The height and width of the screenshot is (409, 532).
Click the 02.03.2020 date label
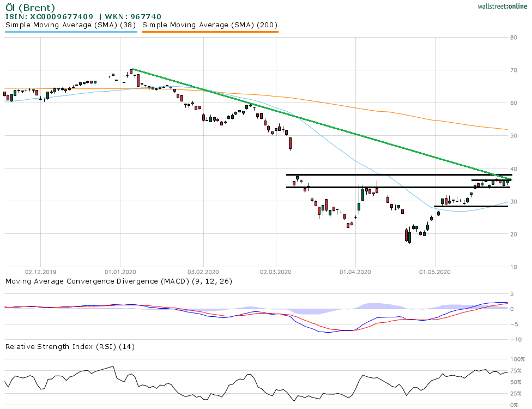(x=276, y=271)
